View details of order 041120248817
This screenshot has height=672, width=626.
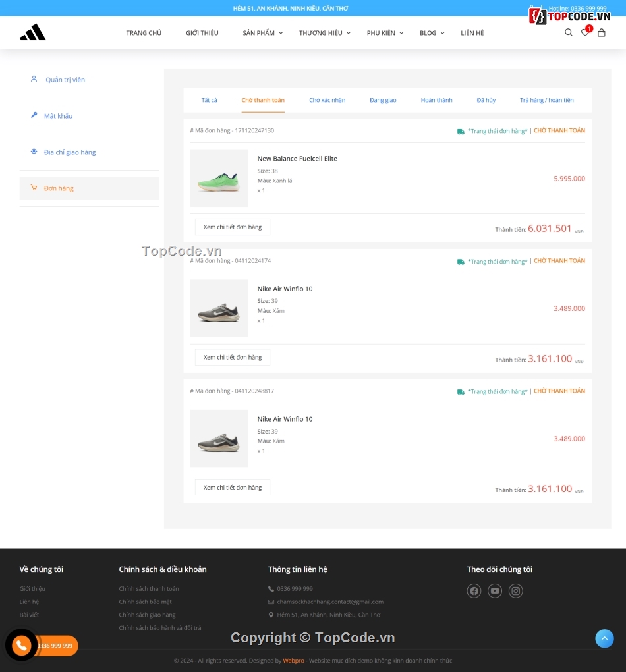pos(233,488)
